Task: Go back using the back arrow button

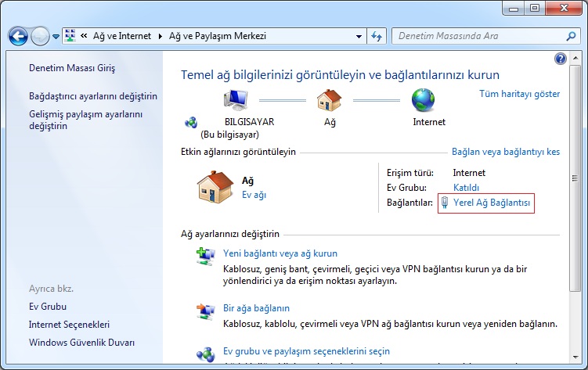Action: coord(19,36)
